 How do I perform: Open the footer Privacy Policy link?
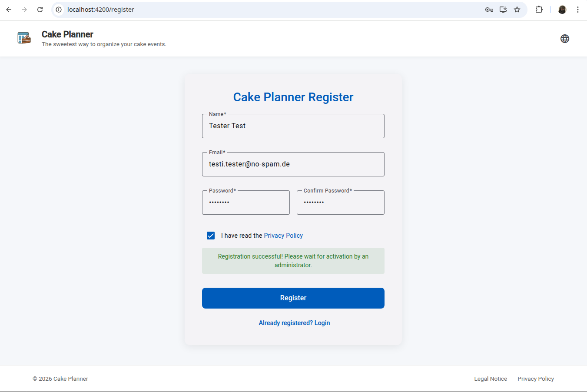[x=536, y=379]
